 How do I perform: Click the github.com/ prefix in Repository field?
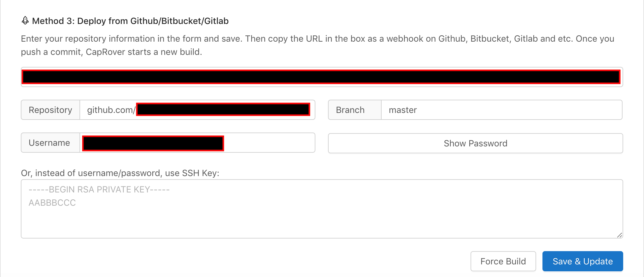(x=111, y=110)
